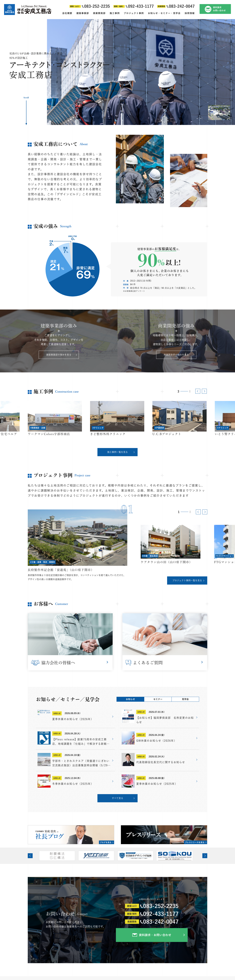Open the よくあるご質問 chevron arrow
The image size is (235, 980).
(x=202, y=662)
